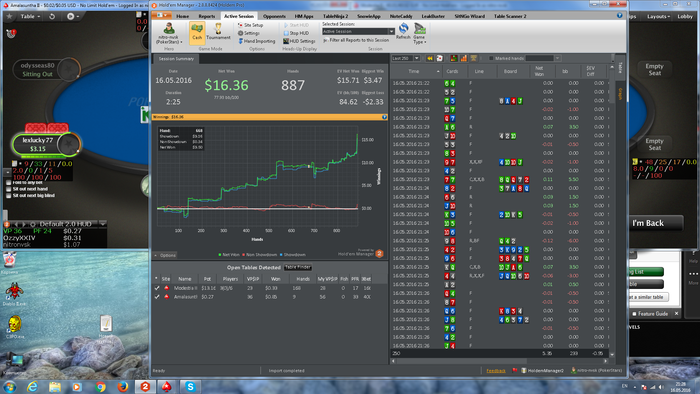
Task: Open the Home ribbon tab
Action: (182, 16)
